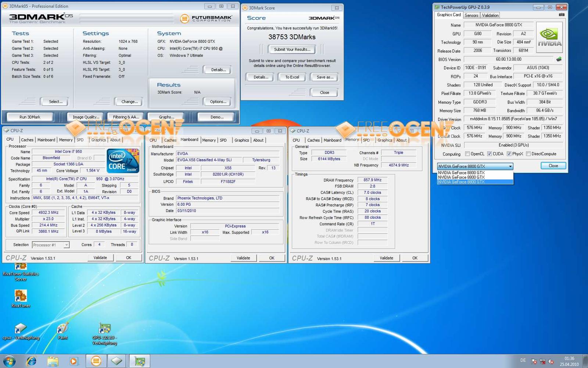
Task: Select the cpuz - Verknüpfung desktop shortcut
Action: coord(21,331)
